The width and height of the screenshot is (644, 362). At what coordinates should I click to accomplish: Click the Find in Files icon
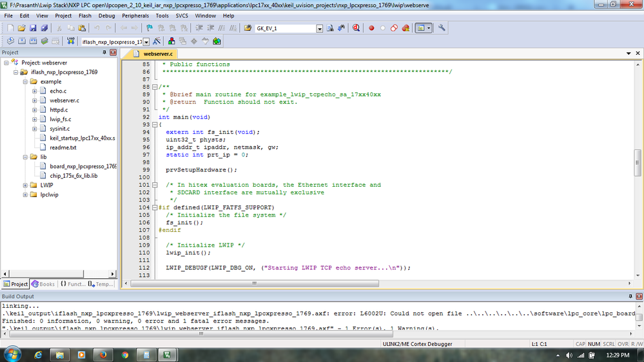pos(248,28)
